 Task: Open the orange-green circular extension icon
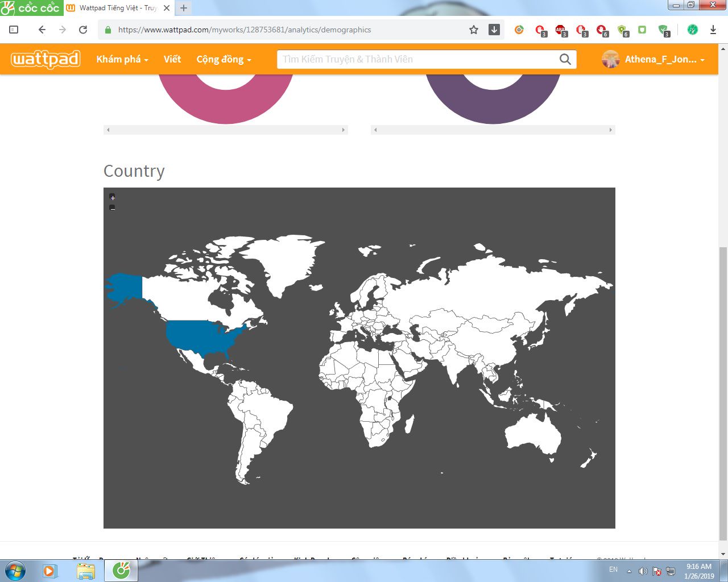519,30
